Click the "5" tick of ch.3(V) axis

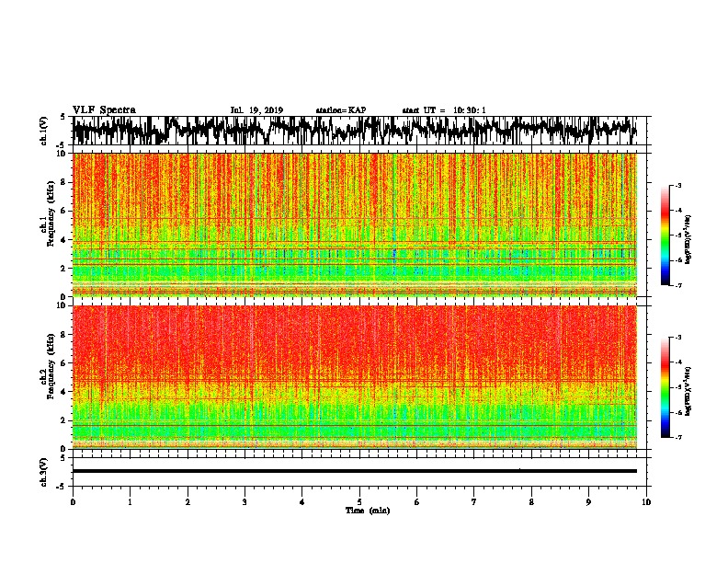pos(63,458)
